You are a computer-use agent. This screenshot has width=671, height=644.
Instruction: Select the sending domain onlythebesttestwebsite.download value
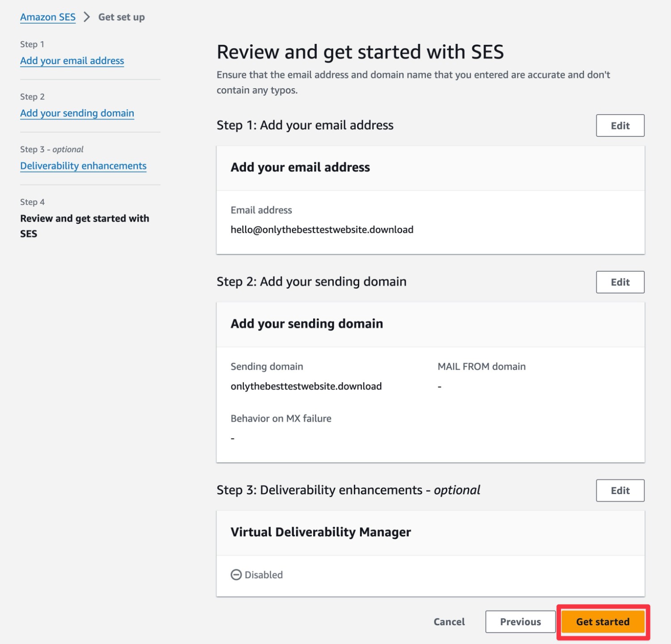coord(306,386)
